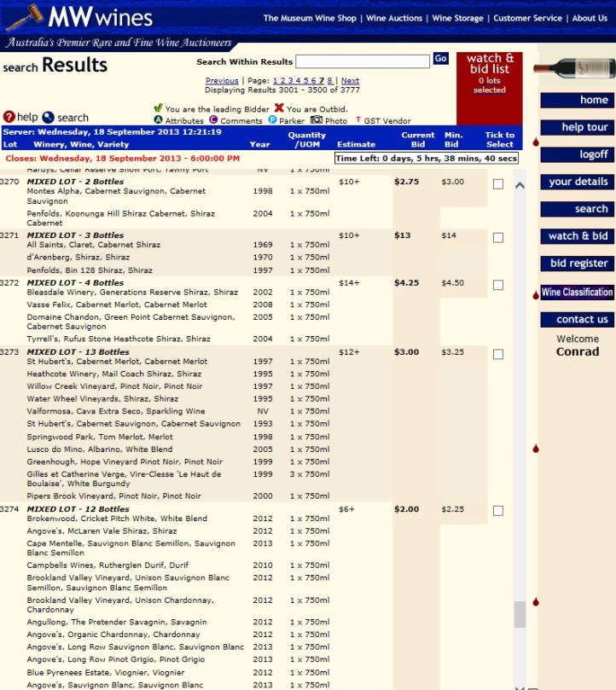Click lot number 3271

tap(9, 235)
